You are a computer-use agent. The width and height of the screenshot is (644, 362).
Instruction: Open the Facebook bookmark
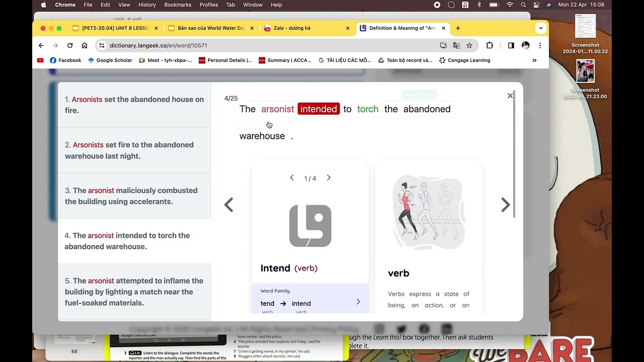pos(65,60)
